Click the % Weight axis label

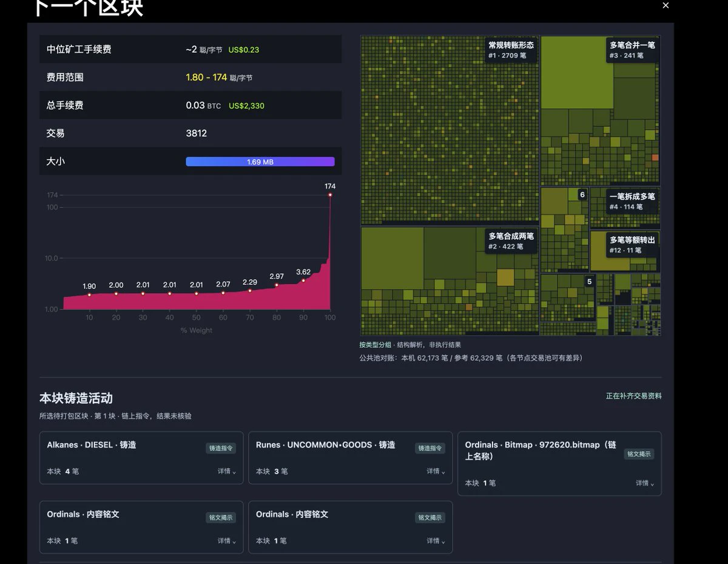(197, 330)
